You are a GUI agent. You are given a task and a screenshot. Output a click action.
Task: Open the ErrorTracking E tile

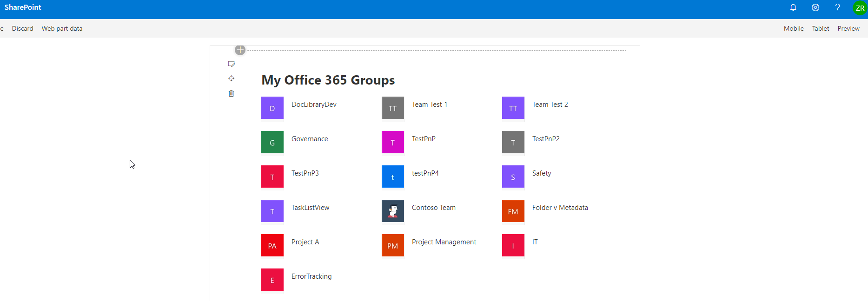pos(272,280)
